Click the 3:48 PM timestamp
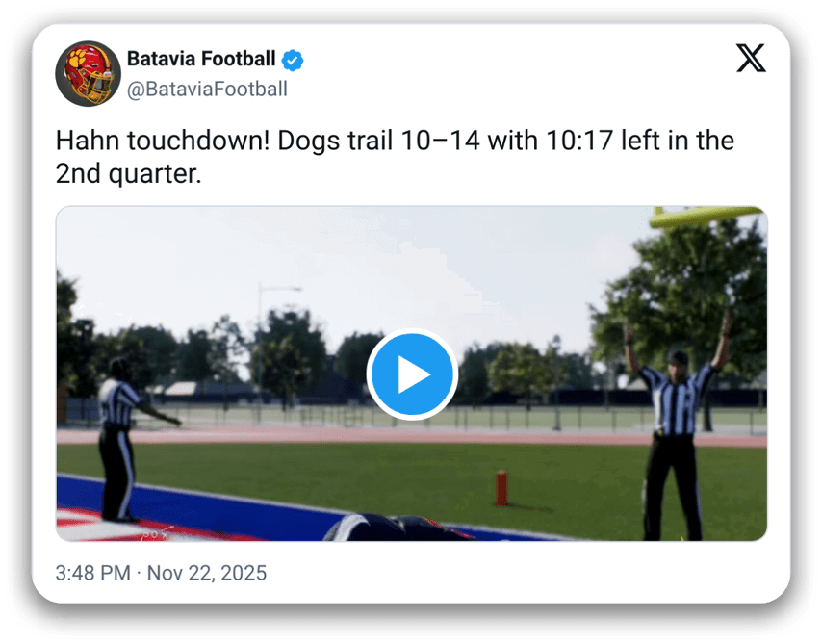 click(x=92, y=573)
